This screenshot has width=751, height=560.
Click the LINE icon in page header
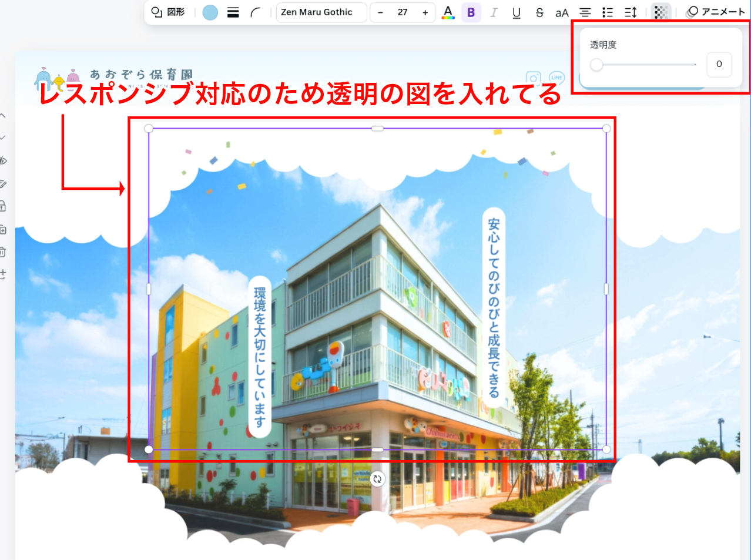coord(556,78)
